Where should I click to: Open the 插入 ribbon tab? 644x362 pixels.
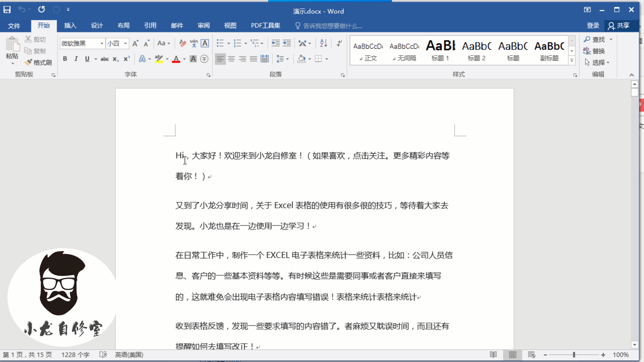click(70, 25)
